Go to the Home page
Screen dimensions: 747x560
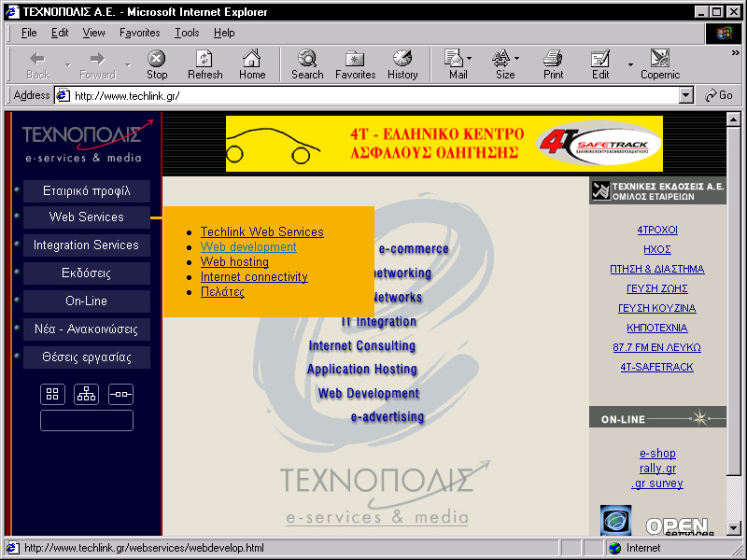pos(252,65)
